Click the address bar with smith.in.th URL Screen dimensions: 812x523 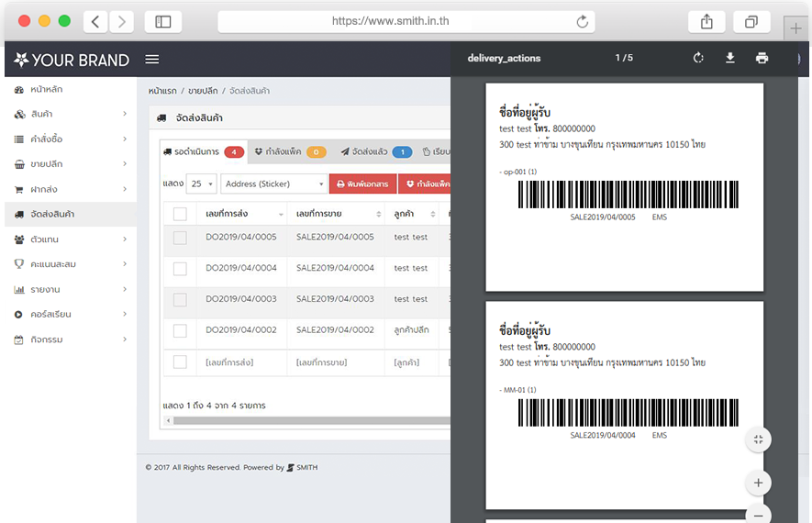click(406, 22)
